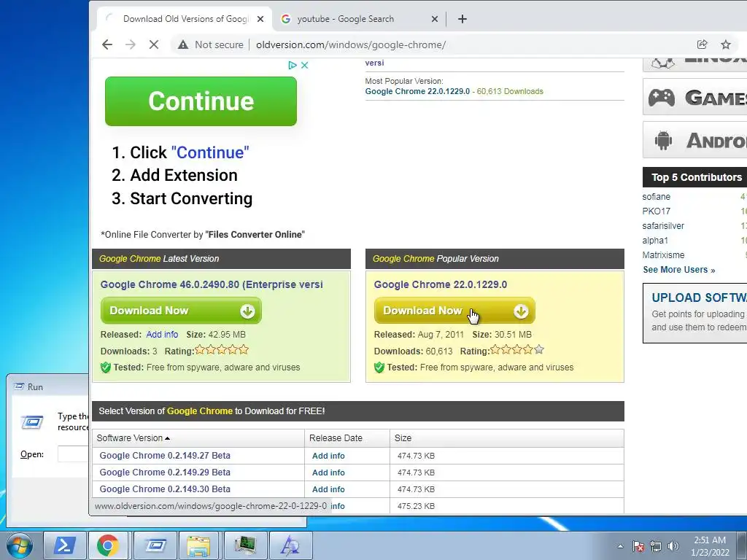
Task: Click Add info link beside Released in Latest Version
Action: pos(162,335)
